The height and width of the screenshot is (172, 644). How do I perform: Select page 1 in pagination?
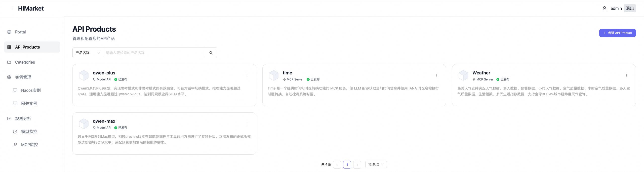(x=347, y=165)
